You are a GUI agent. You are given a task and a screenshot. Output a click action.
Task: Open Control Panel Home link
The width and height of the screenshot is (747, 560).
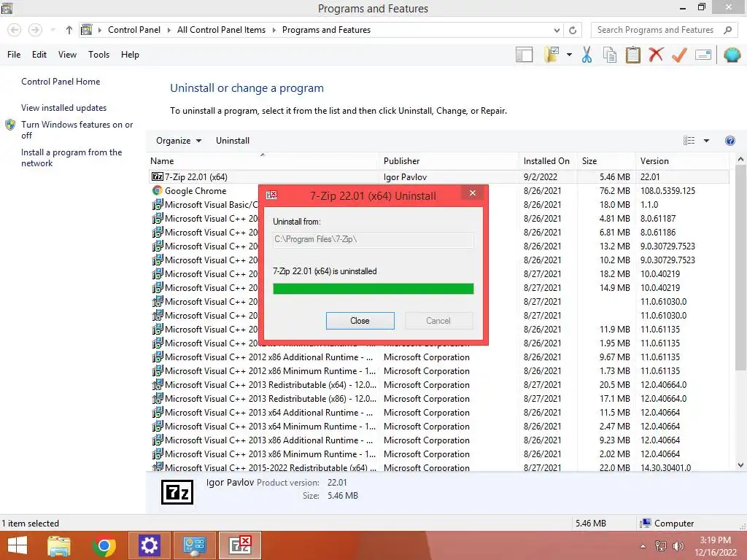tap(61, 82)
